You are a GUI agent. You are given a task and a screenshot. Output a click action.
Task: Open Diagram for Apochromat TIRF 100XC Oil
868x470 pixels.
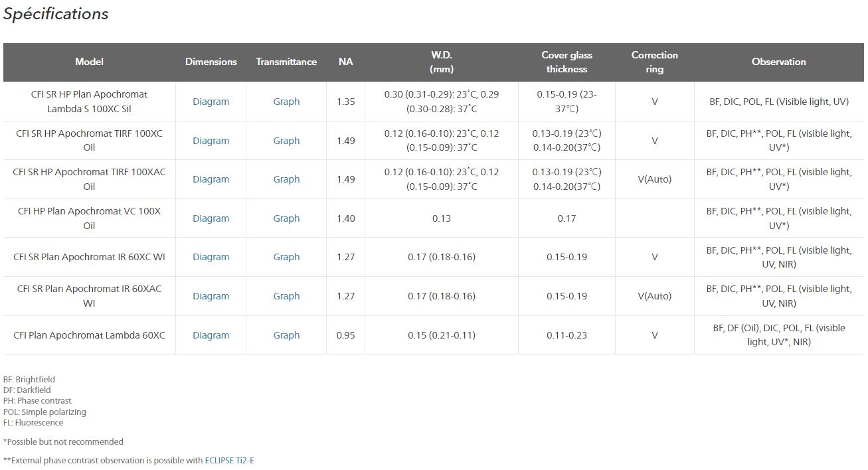[211, 141]
